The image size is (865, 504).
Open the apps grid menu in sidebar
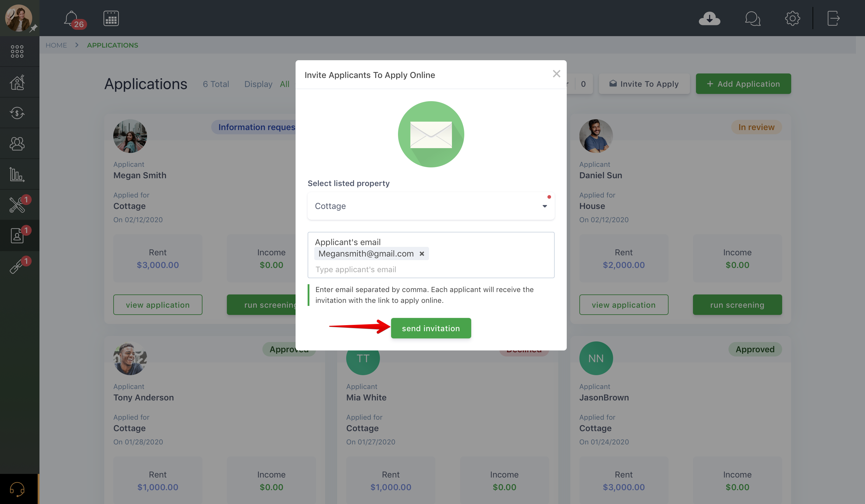coord(17,51)
